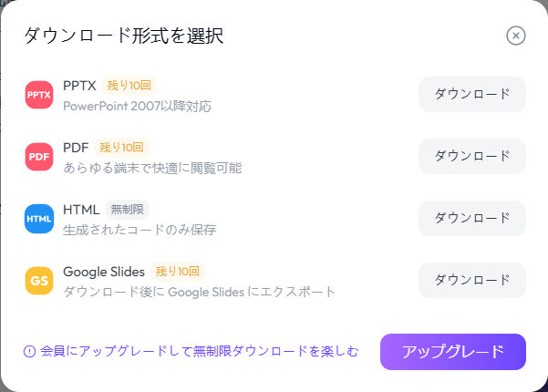Download the presentation as PPTX
The image size is (548, 392).
point(471,94)
